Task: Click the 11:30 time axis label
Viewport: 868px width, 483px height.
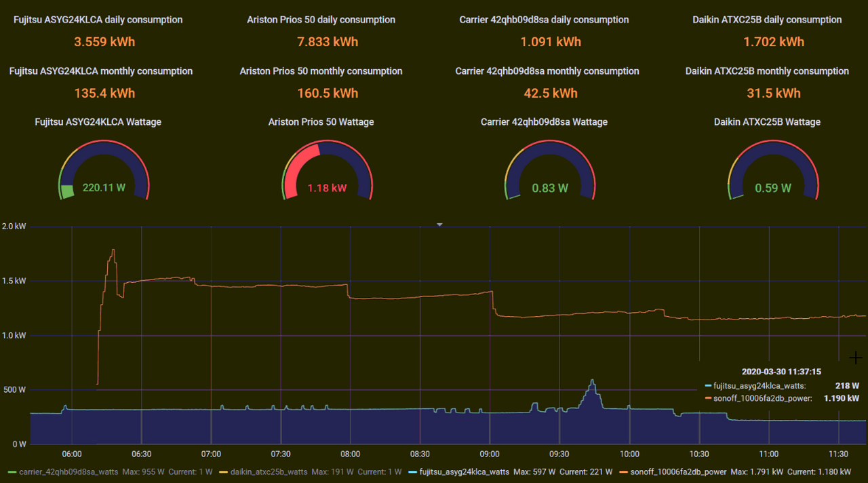Action: click(839, 454)
